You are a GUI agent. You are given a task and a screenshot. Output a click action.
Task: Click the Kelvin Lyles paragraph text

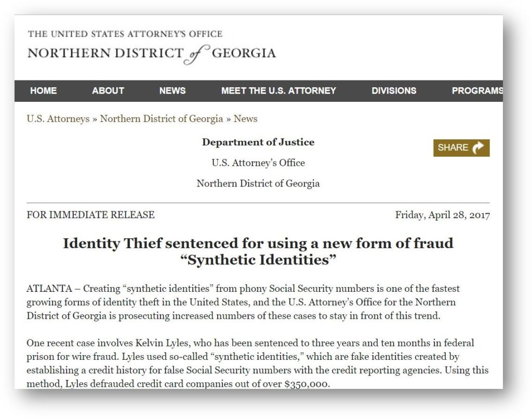click(x=258, y=363)
